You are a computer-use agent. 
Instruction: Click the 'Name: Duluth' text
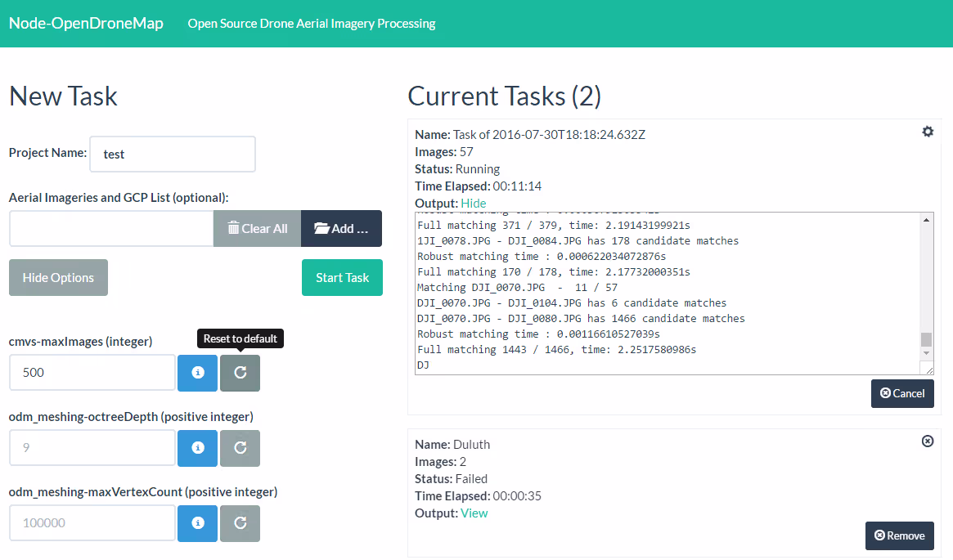click(x=452, y=445)
